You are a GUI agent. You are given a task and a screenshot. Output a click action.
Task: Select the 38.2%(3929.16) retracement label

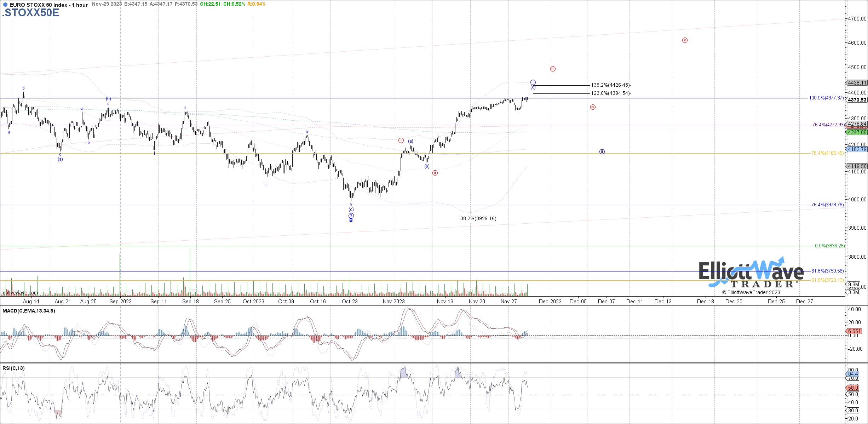(478, 219)
